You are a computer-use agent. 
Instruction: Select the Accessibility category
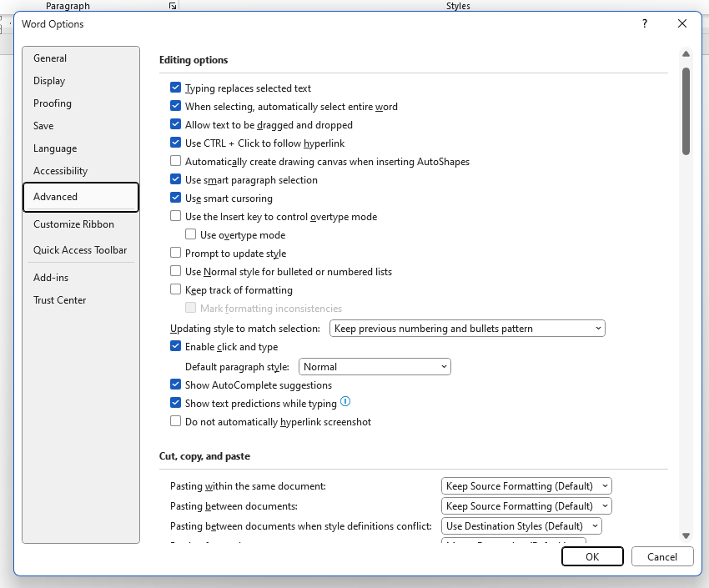tap(80, 171)
